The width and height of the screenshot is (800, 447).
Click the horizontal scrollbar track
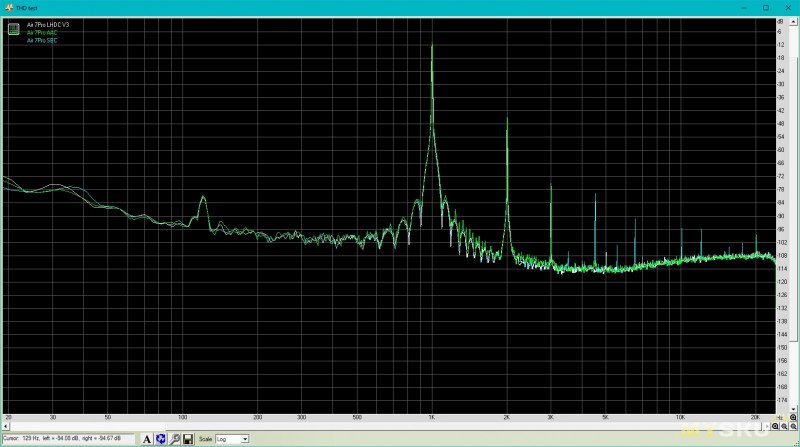pos(386,426)
